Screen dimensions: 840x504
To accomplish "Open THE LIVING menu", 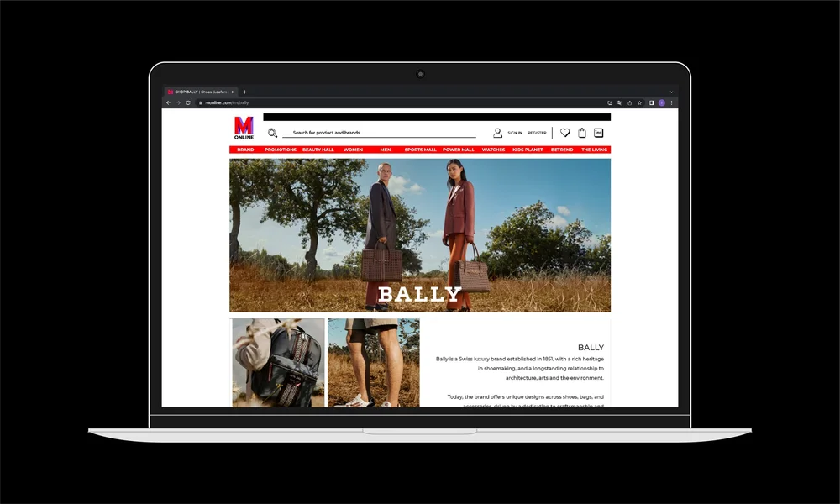I will pyautogui.click(x=594, y=150).
